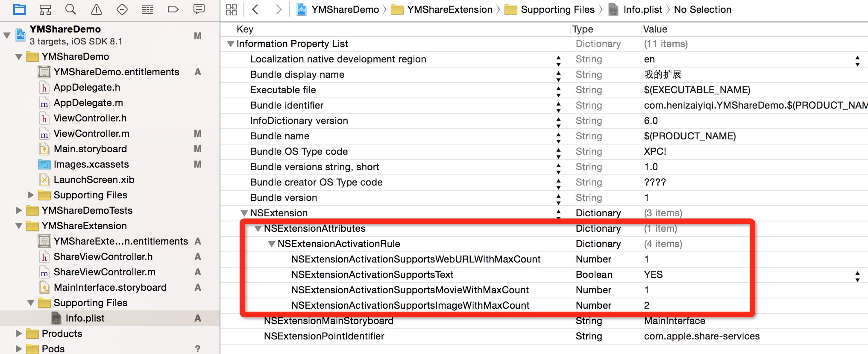Click the AppDelegate.m source file icon
The height and width of the screenshot is (354, 868).
[x=44, y=103]
